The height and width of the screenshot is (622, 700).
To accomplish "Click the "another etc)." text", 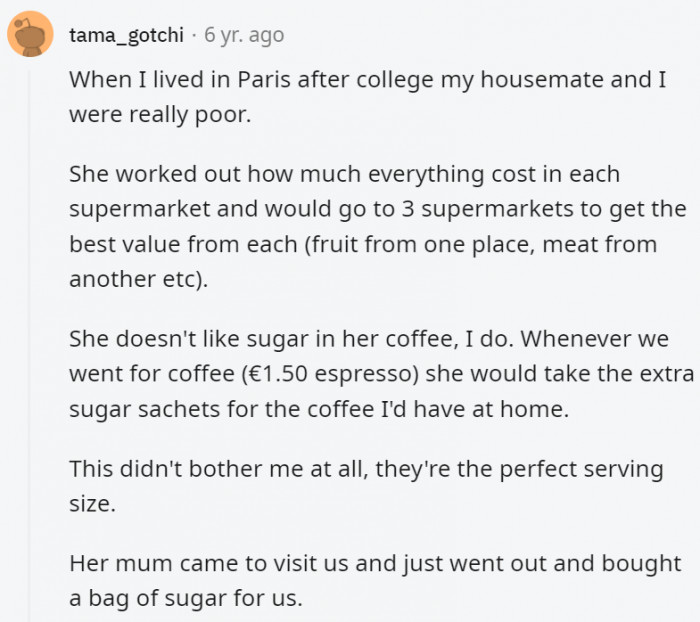I will click(139, 279).
